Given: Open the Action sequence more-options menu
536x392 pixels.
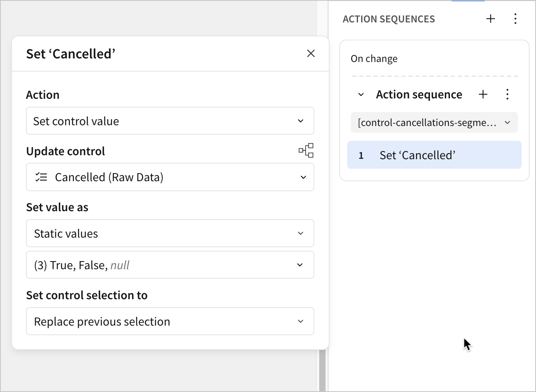Looking at the screenshot, I should click(507, 94).
